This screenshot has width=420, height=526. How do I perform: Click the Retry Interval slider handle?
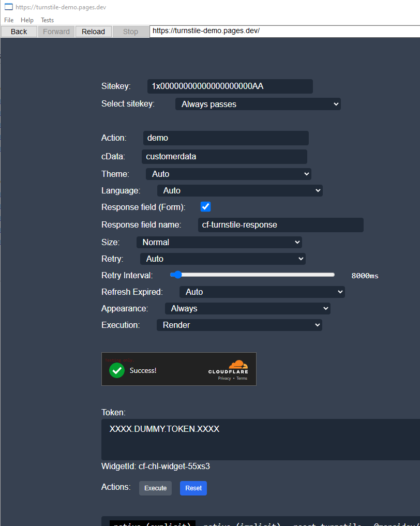click(x=177, y=275)
